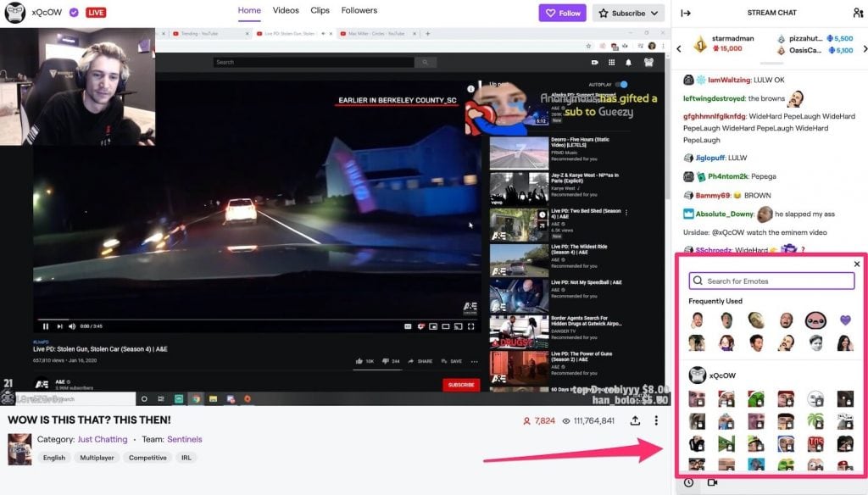Open the Subscribe dropdown

(x=628, y=13)
